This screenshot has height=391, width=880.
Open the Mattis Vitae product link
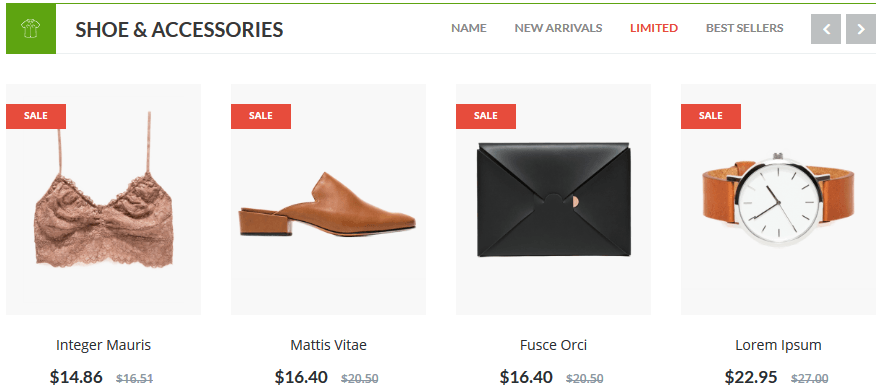click(x=328, y=345)
